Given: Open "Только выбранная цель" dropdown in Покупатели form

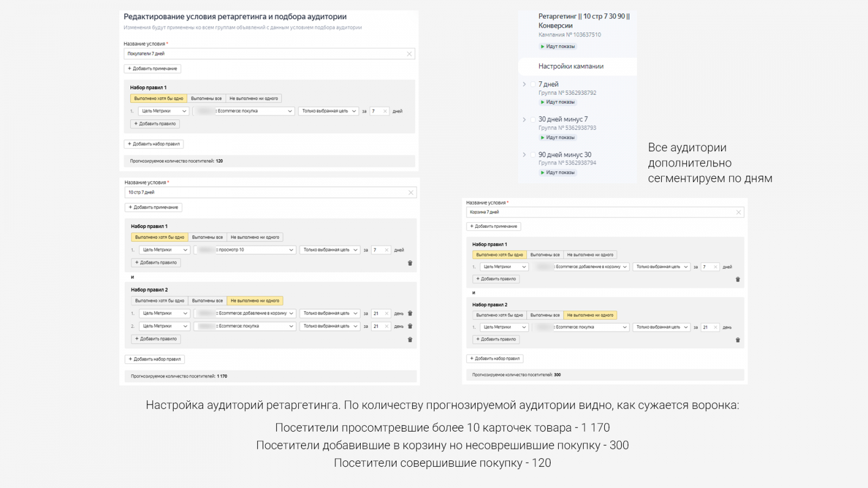Looking at the screenshot, I should coord(328,111).
